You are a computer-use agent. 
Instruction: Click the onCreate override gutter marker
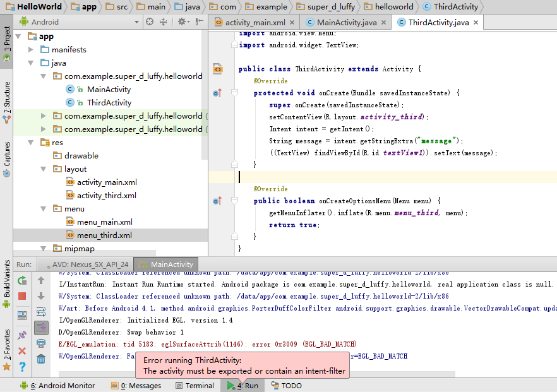217,93
